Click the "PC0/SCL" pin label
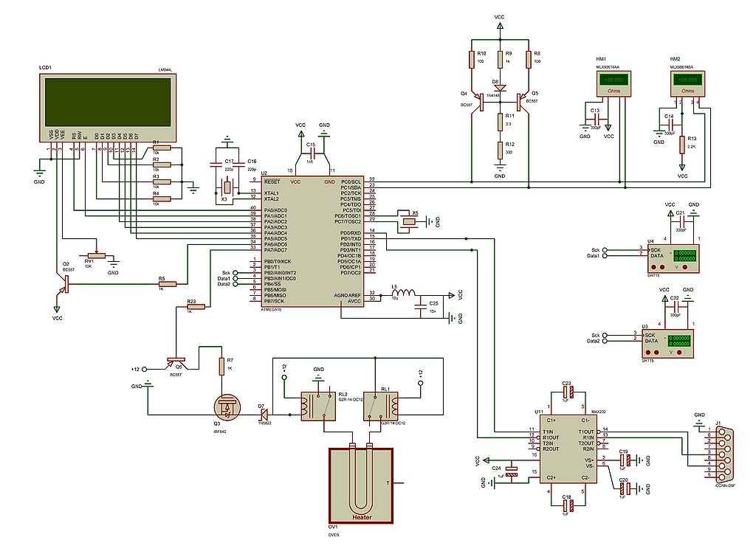 [351, 182]
